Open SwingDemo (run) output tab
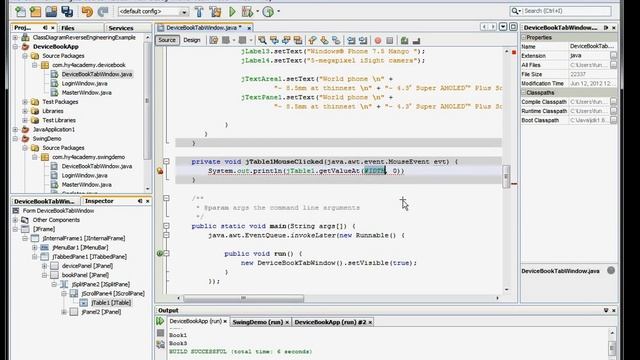 click(x=261, y=322)
